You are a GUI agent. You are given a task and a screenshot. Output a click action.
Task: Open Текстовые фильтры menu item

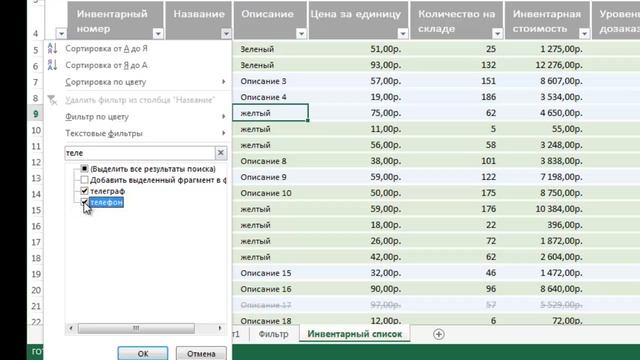pyautogui.click(x=138, y=133)
